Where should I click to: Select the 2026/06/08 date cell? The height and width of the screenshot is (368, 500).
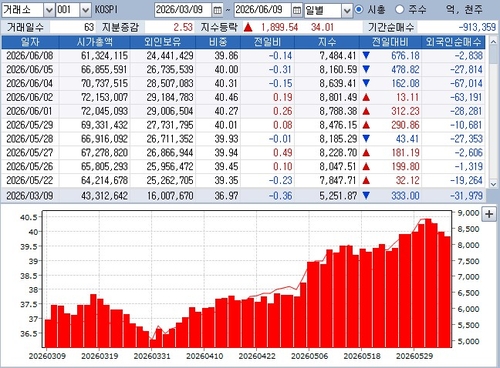[x=30, y=56]
